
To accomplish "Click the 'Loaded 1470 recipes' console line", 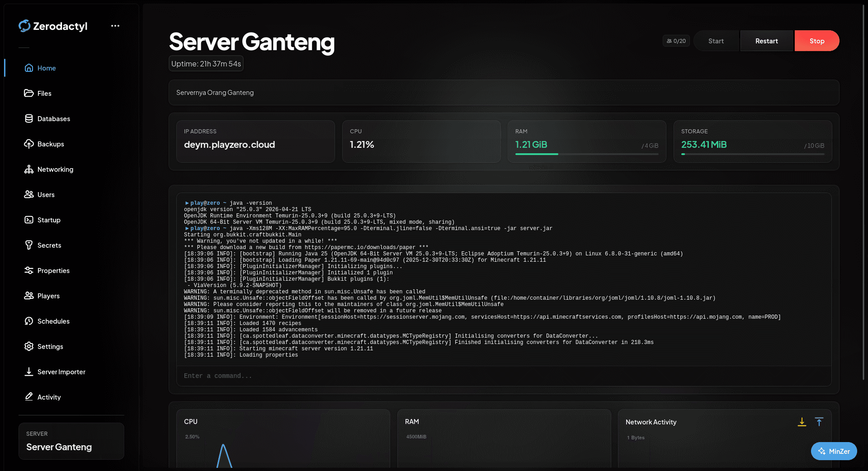I will pos(242,324).
